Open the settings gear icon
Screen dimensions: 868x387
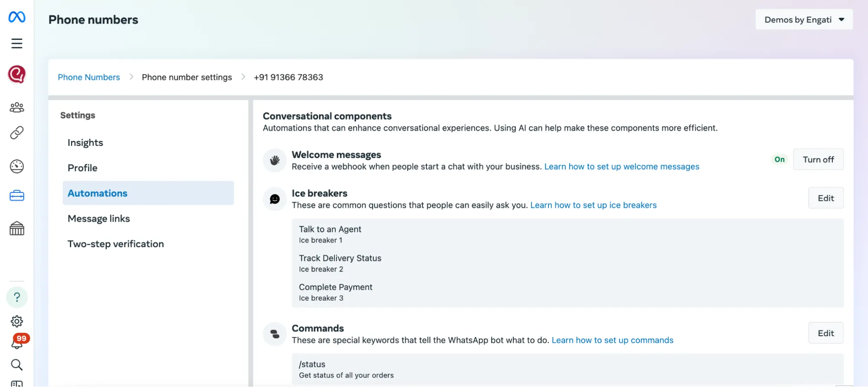(x=17, y=321)
